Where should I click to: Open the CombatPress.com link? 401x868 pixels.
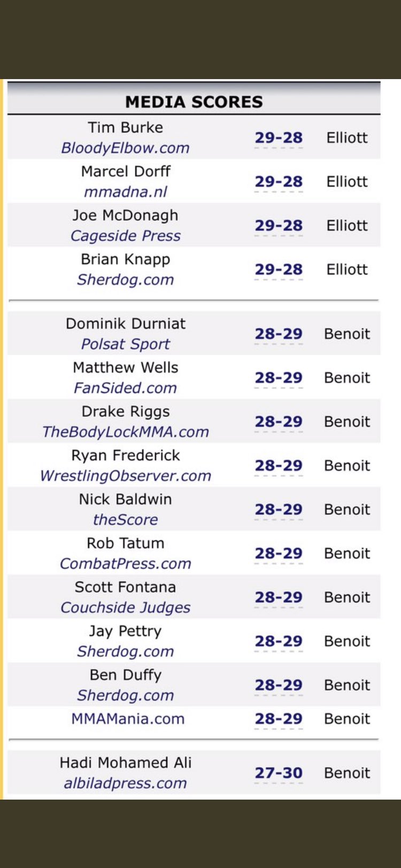click(x=126, y=563)
